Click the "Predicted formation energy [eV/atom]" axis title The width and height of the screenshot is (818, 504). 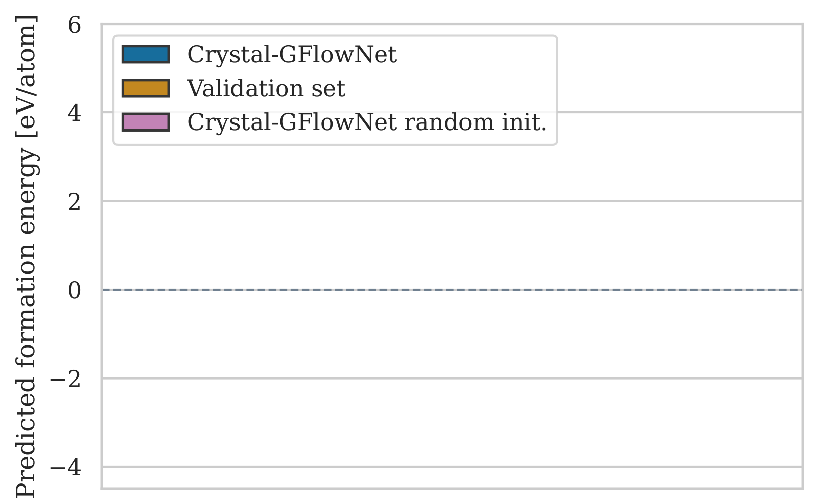[25, 256]
